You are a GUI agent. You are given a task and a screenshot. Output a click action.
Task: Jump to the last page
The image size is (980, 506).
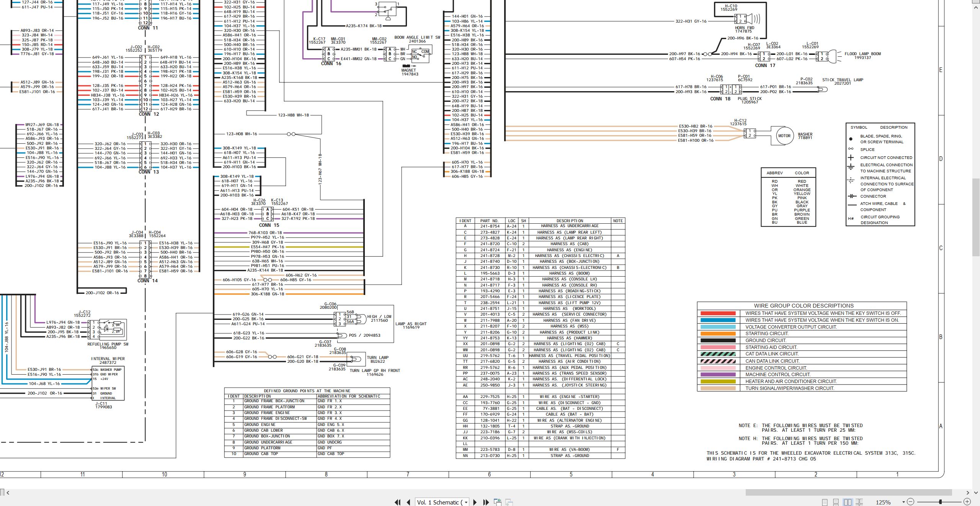(x=486, y=502)
